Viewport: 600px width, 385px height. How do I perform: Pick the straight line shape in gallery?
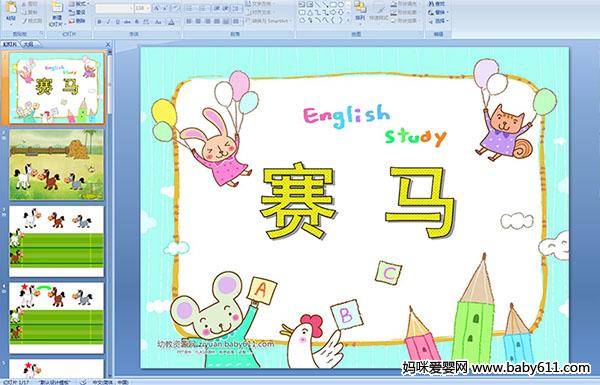[318, 4]
